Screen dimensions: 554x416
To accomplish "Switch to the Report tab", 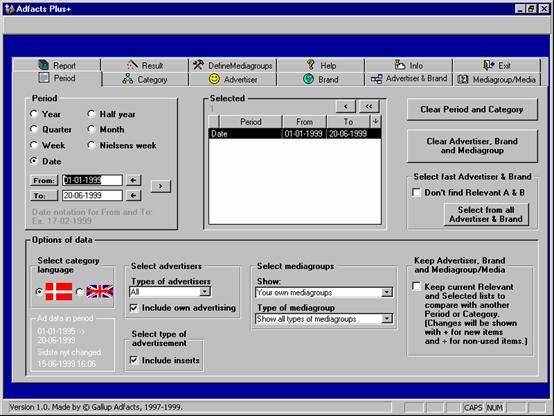I will [x=57, y=65].
